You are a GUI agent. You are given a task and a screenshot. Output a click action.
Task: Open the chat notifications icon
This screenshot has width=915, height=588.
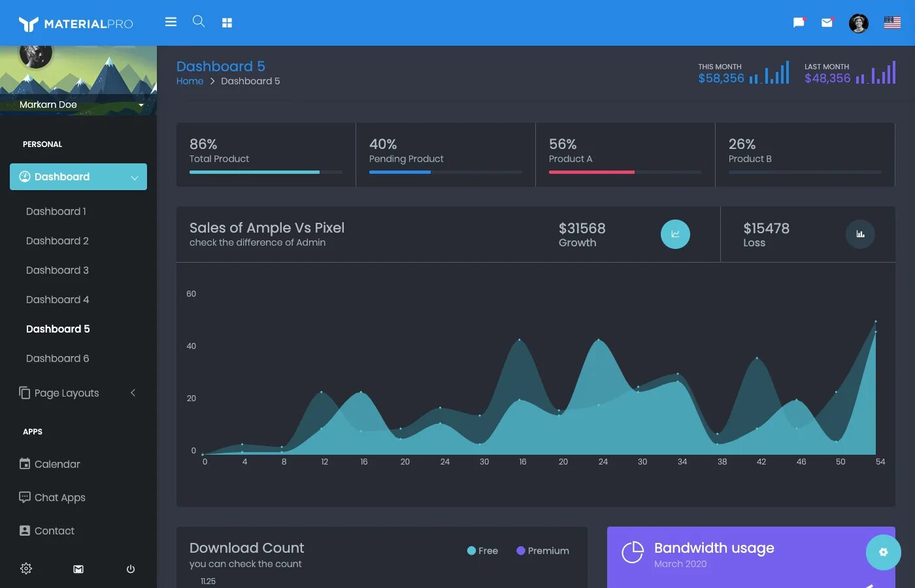(x=799, y=23)
